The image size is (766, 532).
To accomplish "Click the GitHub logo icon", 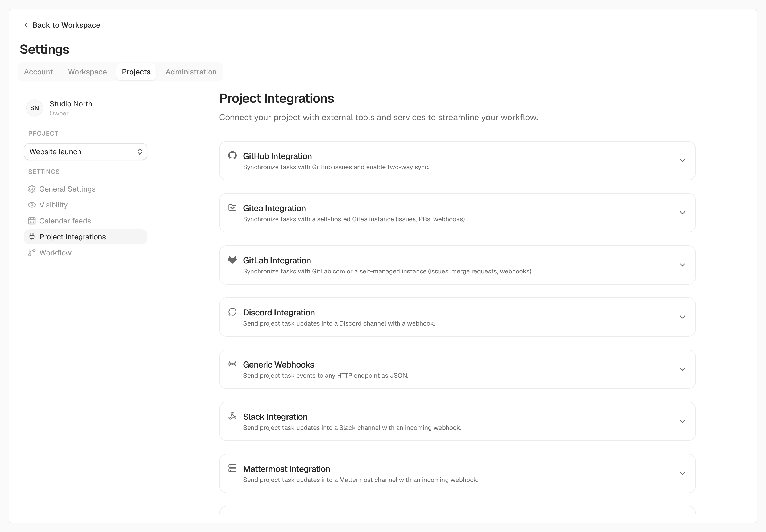I will [232, 155].
